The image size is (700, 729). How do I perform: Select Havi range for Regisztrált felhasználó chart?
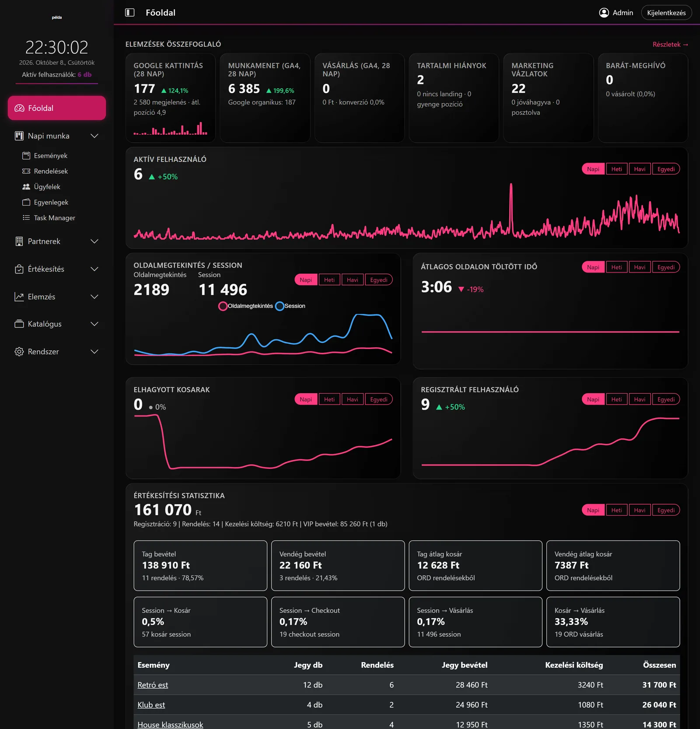coord(640,399)
